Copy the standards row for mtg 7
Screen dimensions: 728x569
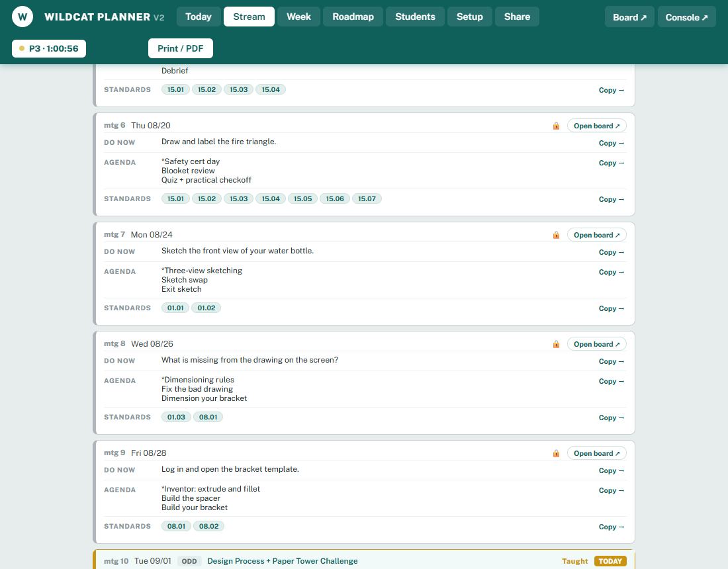tap(611, 308)
